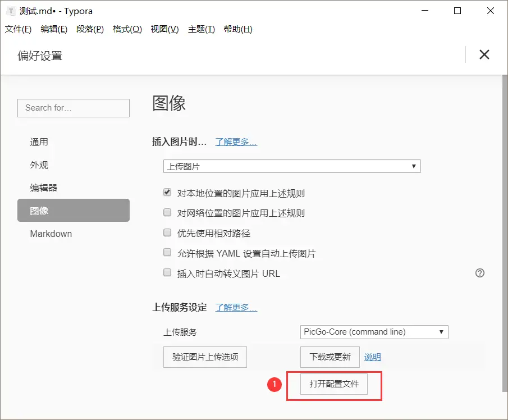Screen dimensions: 508x420
Task: Focus the Search for... field
Action: (74, 108)
